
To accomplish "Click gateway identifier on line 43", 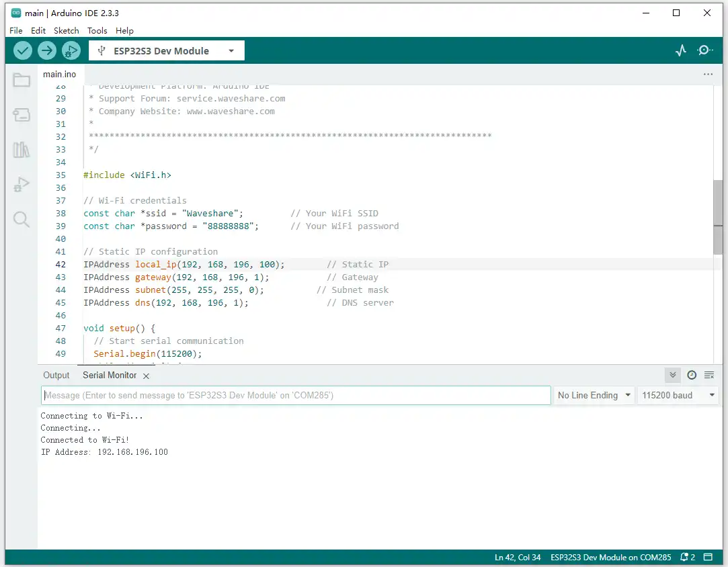I will point(153,277).
